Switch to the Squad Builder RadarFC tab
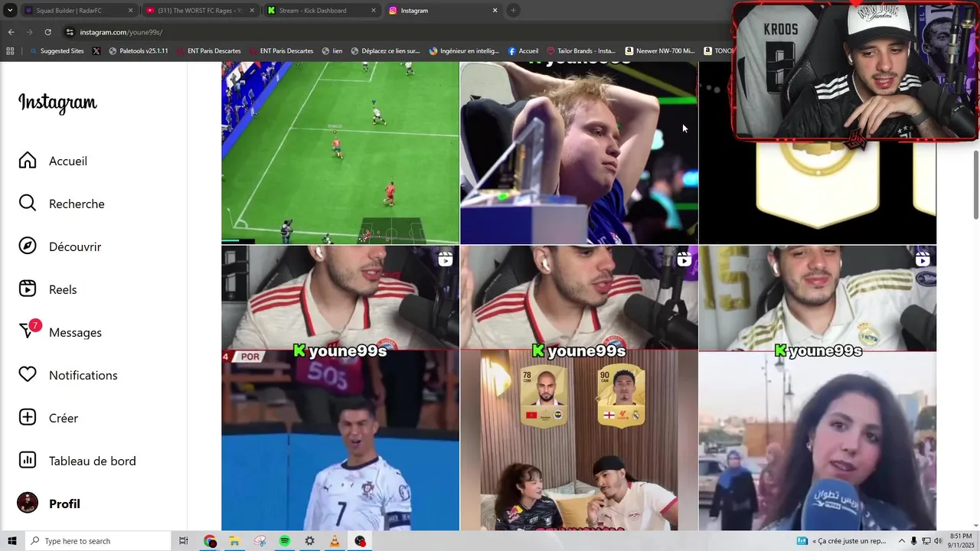Viewport: 980px width, 551px height. 78,11
